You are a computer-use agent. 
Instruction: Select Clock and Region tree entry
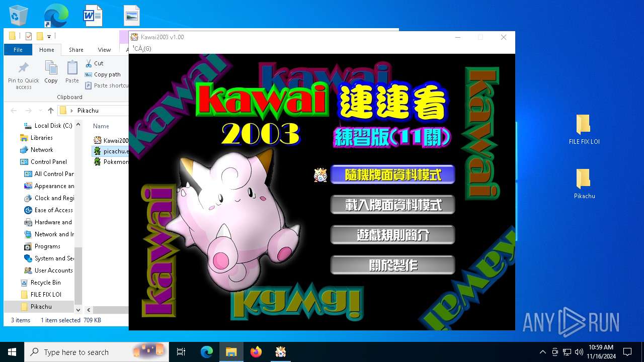(x=49, y=198)
